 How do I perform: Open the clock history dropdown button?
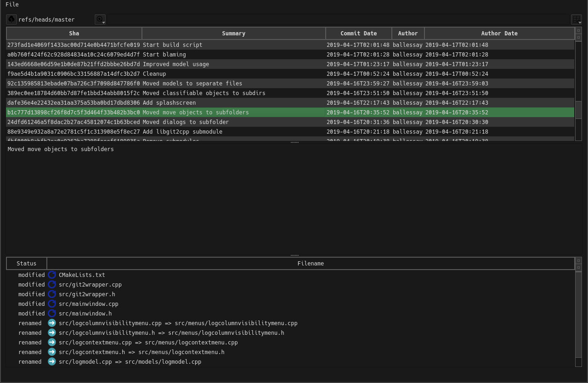(x=100, y=19)
